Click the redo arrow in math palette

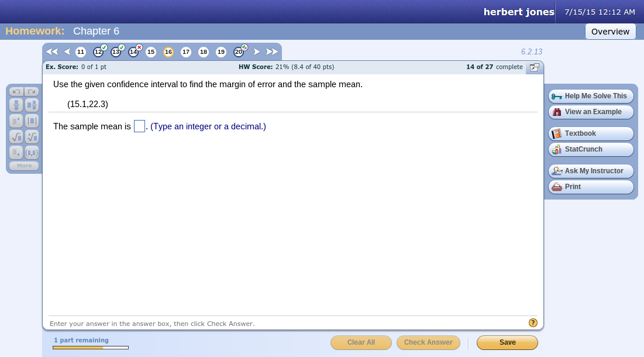click(32, 91)
